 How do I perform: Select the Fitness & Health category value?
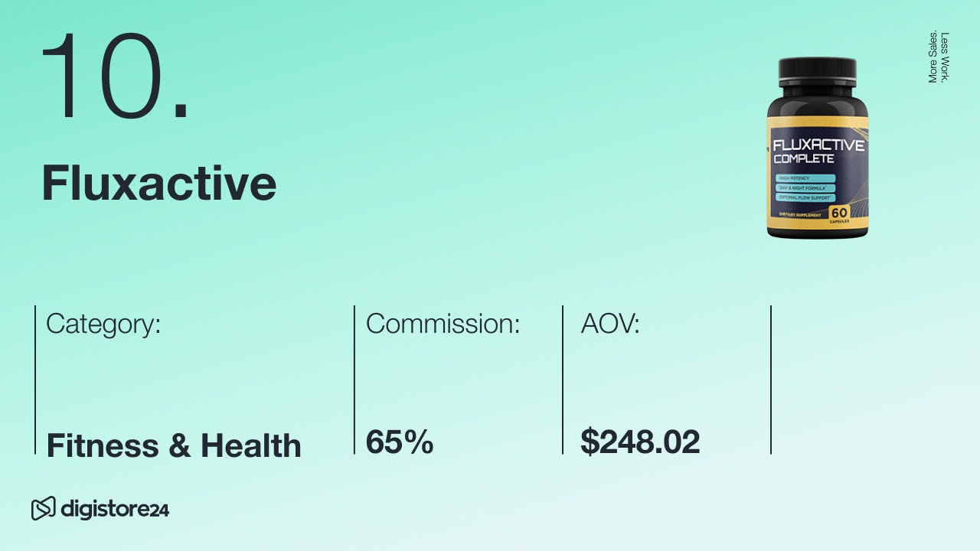(174, 445)
